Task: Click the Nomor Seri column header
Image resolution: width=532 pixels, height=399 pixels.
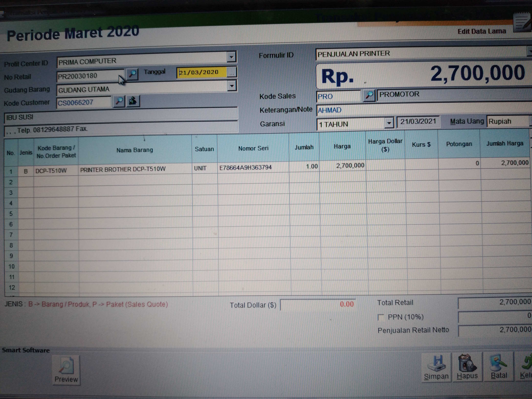Action: tap(253, 148)
